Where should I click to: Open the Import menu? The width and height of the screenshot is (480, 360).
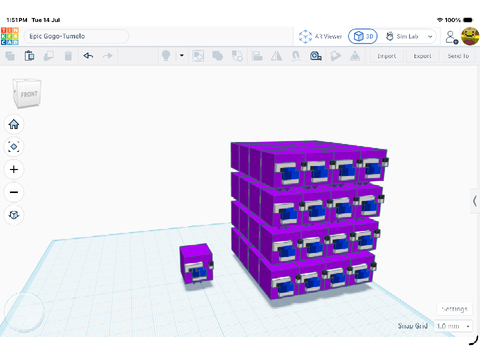click(x=387, y=56)
